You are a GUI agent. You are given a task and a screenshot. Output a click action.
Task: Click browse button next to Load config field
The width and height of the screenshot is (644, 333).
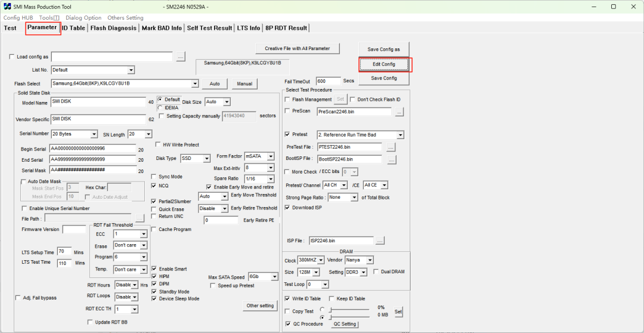181,57
